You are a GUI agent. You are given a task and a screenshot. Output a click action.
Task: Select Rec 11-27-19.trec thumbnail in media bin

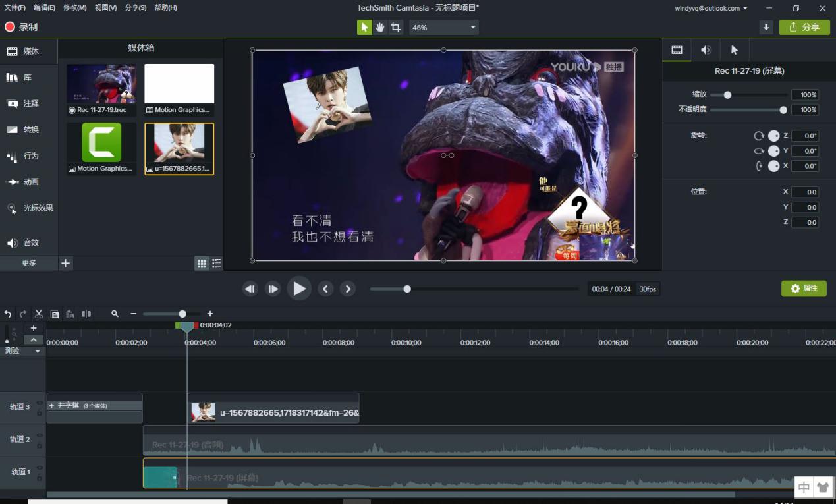click(101, 84)
